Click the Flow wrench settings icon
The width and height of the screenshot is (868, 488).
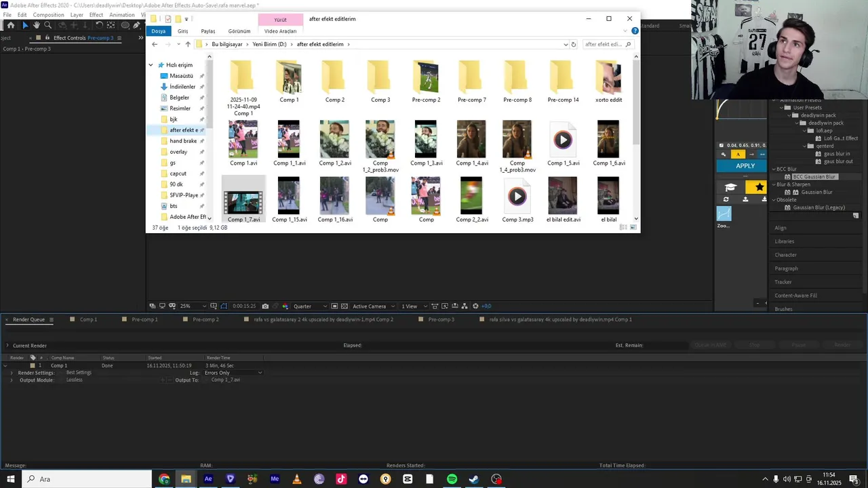point(724,155)
